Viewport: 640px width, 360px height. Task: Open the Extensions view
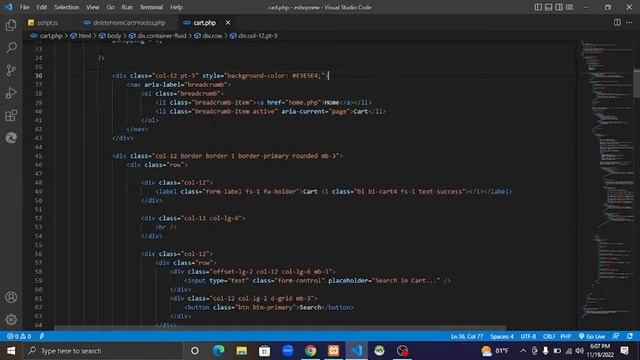tap(11, 116)
